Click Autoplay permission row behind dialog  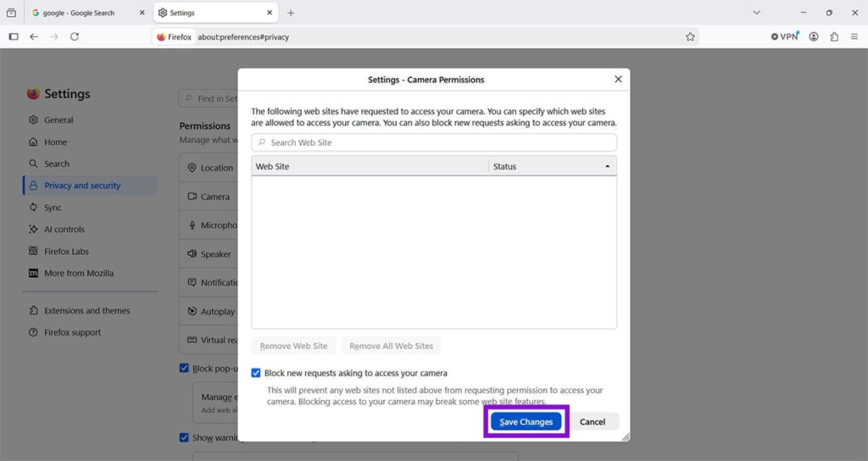[x=209, y=311]
